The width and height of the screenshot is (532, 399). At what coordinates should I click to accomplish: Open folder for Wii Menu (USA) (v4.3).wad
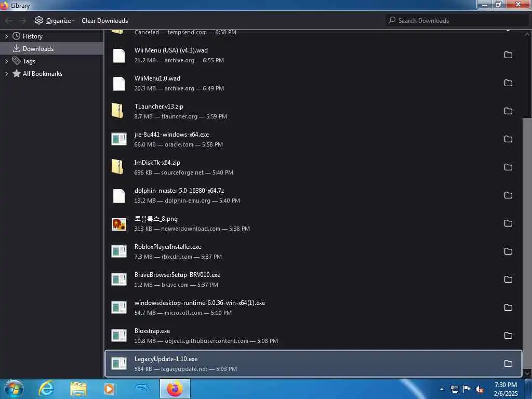[x=508, y=55]
